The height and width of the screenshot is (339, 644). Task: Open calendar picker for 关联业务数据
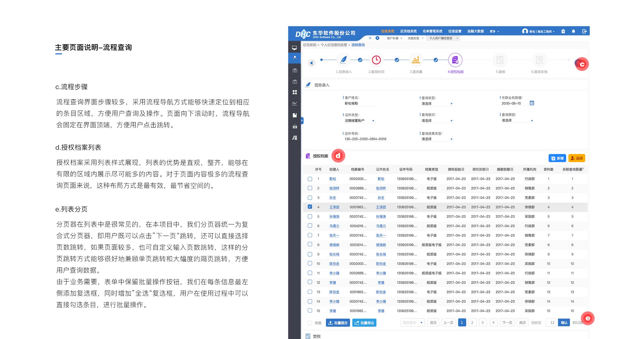(x=532, y=103)
